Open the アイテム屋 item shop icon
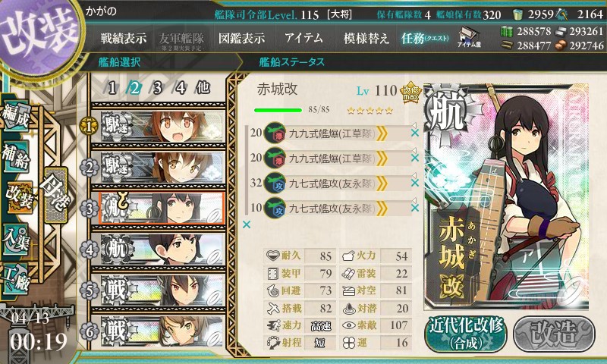The image size is (607, 364). coord(469,37)
